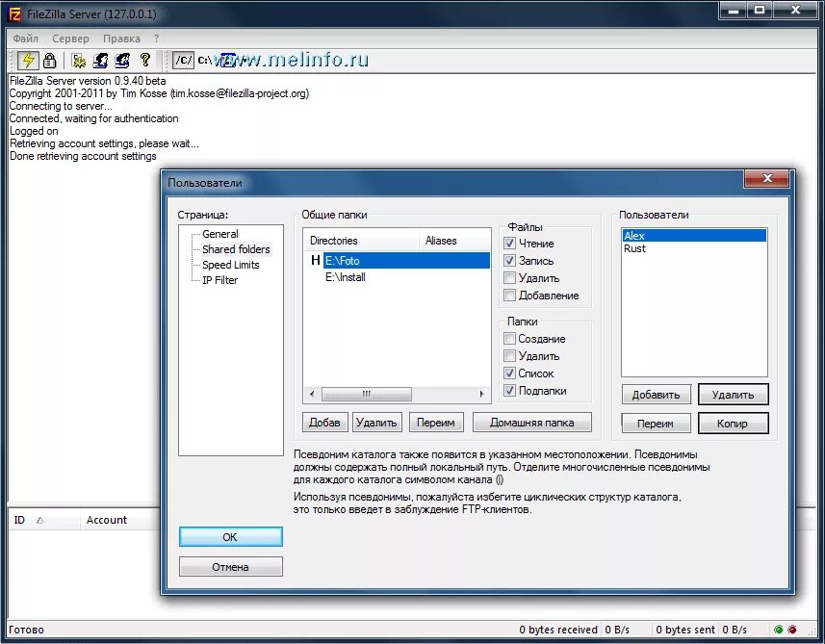This screenshot has width=825, height=644.
Task: Click the Домашняя папка button
Action: tap(532, 423)
